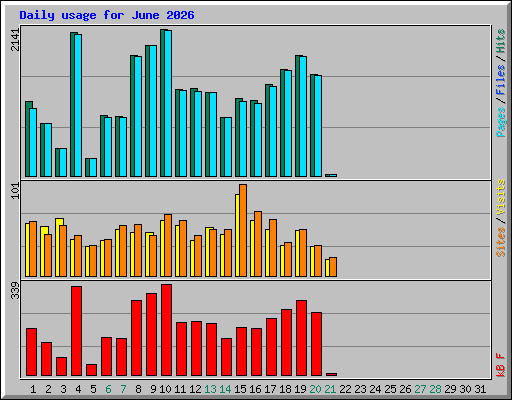Click the red KB bar for day 19
The width and height of the screenshot is (512, 400).
click(x=301, y=338)
